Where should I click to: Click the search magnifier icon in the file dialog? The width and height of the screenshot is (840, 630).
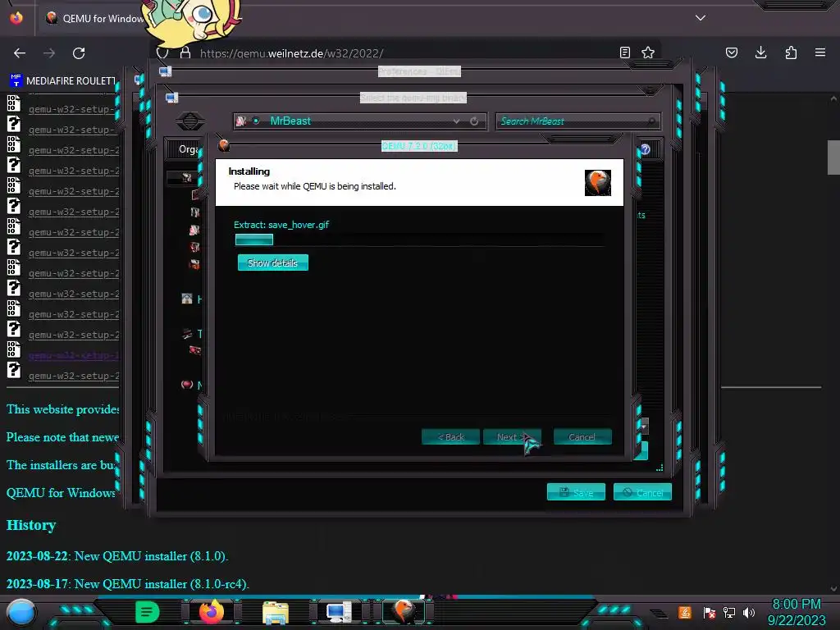[x=651, y=121]
